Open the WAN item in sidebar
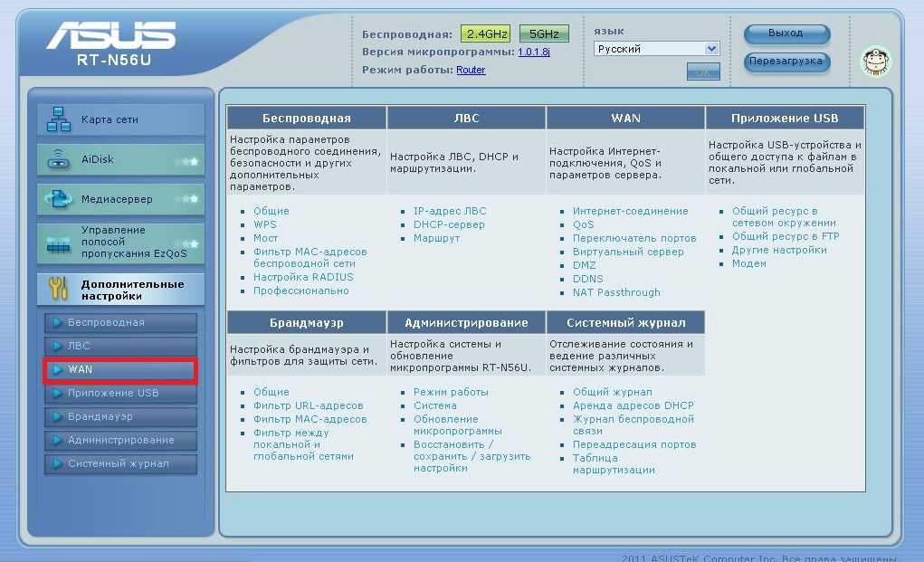 tap(120, 370)
